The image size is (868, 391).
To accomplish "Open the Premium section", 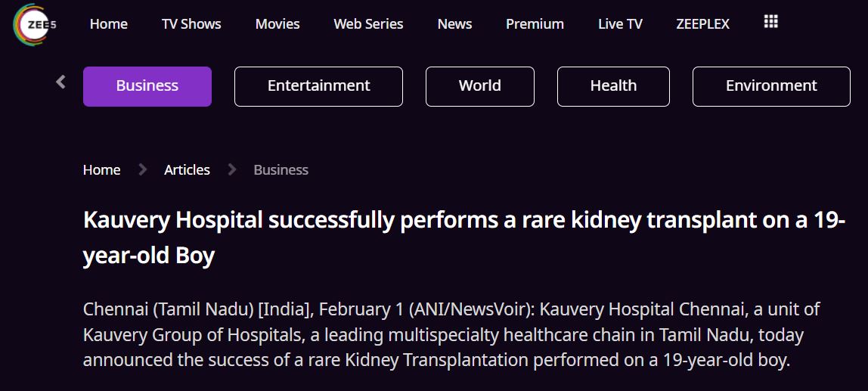I will click(x=535, y=24).
